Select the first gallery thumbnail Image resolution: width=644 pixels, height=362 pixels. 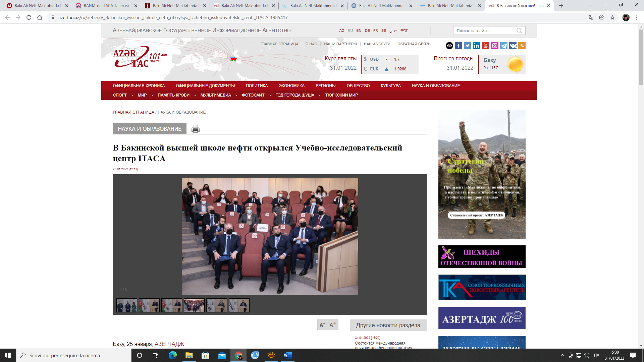[x=126, y=305]
